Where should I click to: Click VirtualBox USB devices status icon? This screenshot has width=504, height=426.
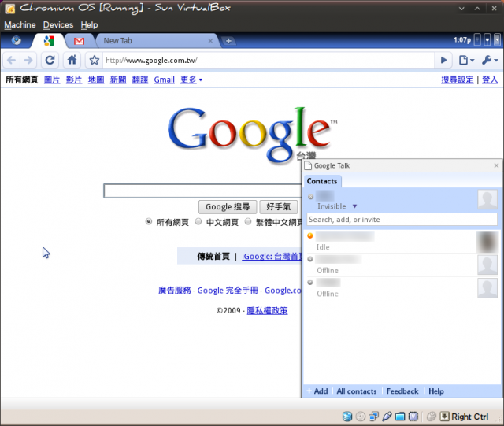[x=387, y=417]
